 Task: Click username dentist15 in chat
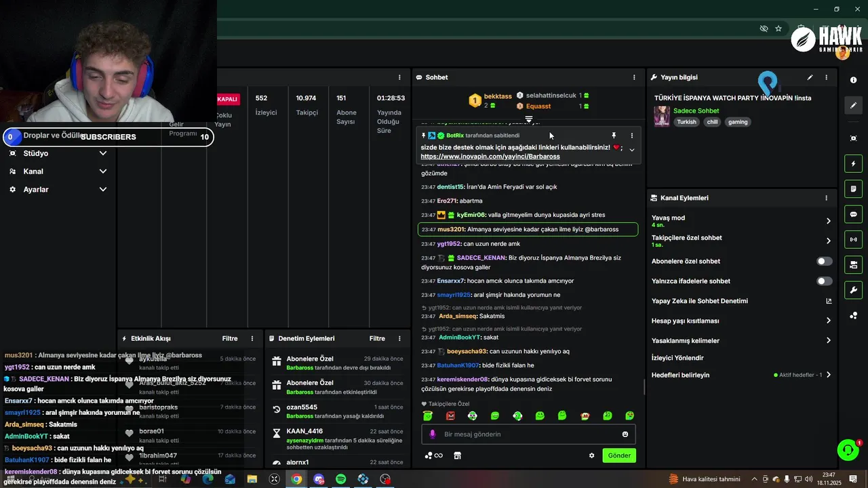tap(450, 187)
